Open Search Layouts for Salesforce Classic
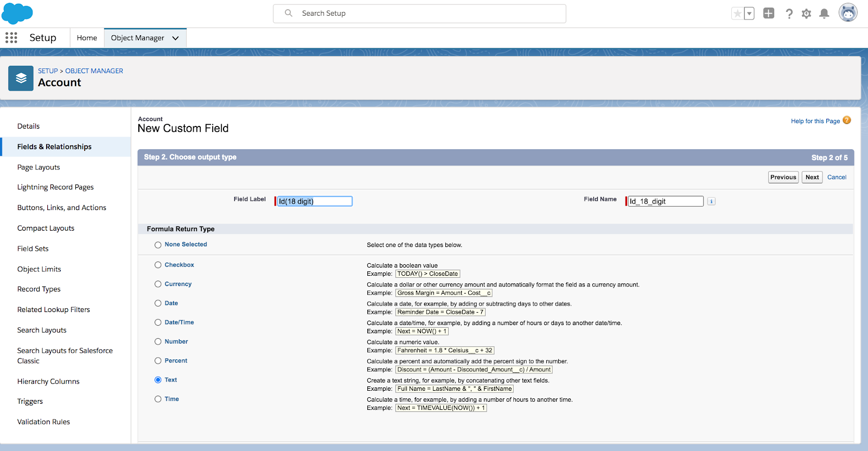The height and width of the screenshot is (451, 868). click(65, 355)
